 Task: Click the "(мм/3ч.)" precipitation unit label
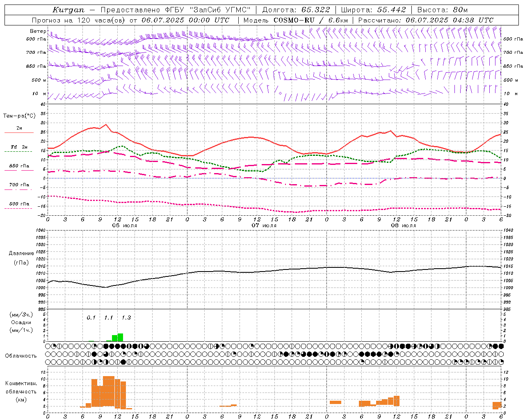[21, 315]
